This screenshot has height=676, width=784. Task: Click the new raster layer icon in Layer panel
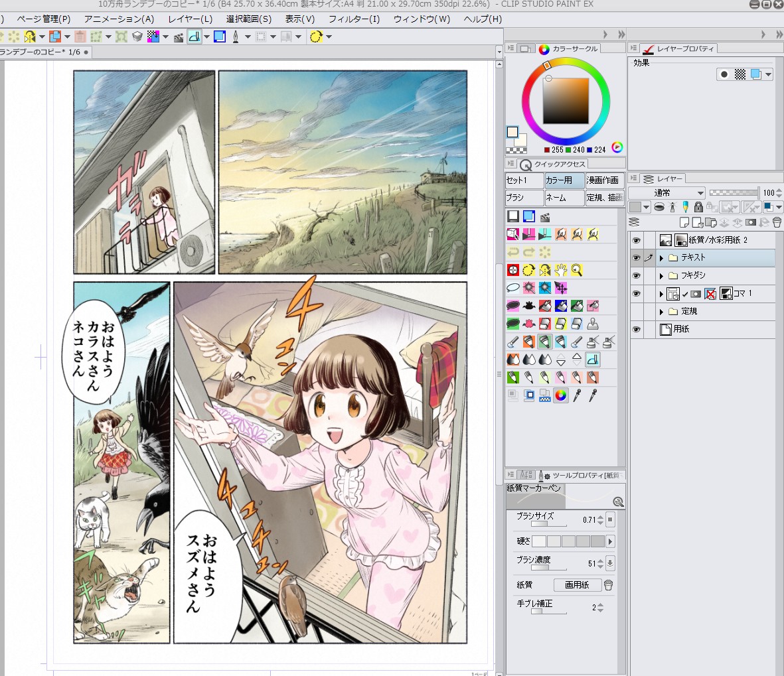pyautogui.click(x=685, y=222)
